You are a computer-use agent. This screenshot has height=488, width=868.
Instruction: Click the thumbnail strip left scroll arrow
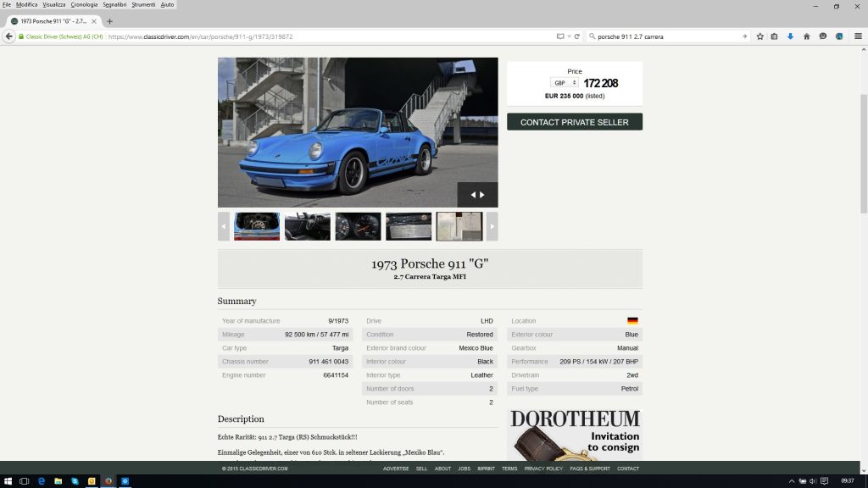(224, 226)
